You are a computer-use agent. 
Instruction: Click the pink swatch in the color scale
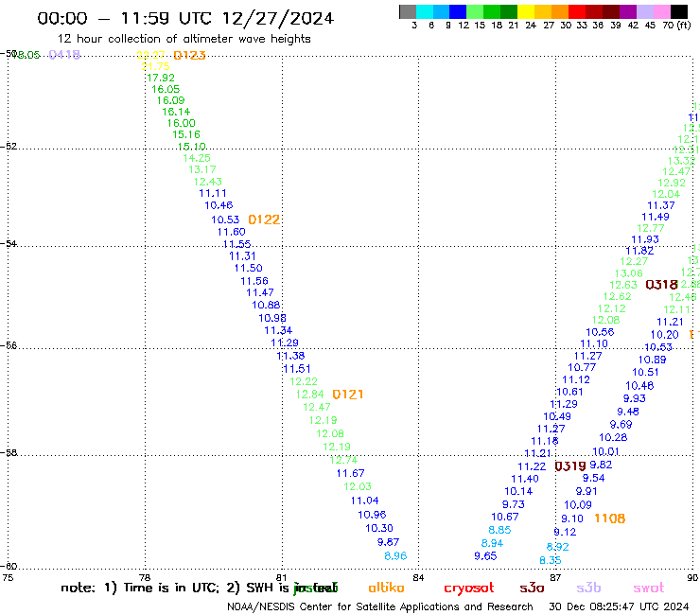coord(662,11)
